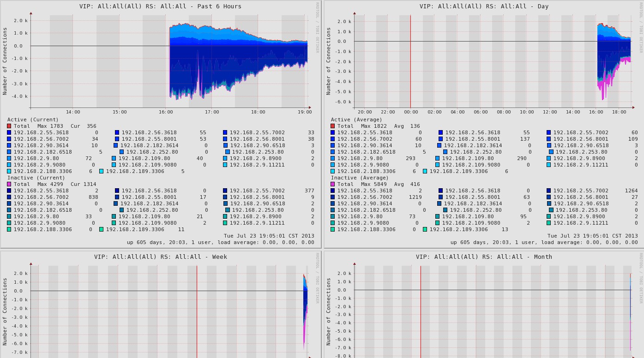Click red Total swatch in Active (Current) legend
The height and width of the screenshot is (358, 644).
click(x=9, y=126)
